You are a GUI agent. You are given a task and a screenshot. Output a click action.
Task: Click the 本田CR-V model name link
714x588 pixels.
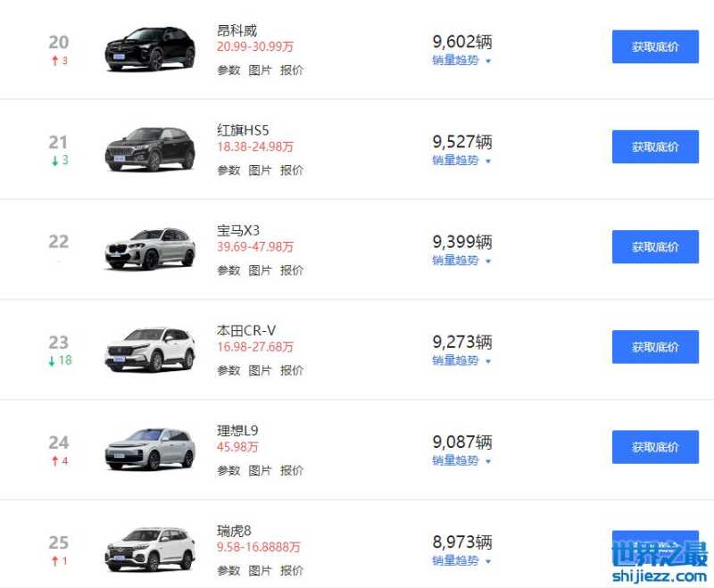coord(246,330)
